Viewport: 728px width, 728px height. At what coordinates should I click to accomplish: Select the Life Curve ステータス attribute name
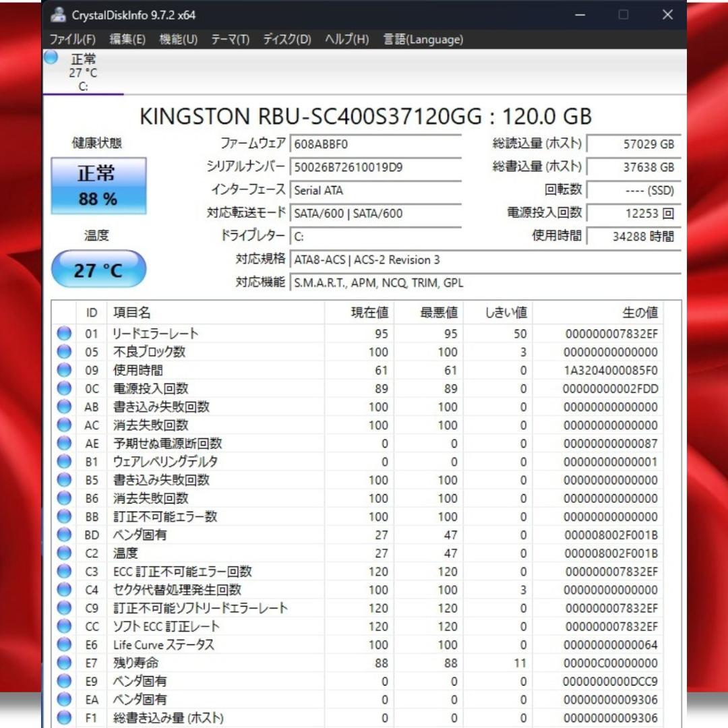[x=163, y=644]
